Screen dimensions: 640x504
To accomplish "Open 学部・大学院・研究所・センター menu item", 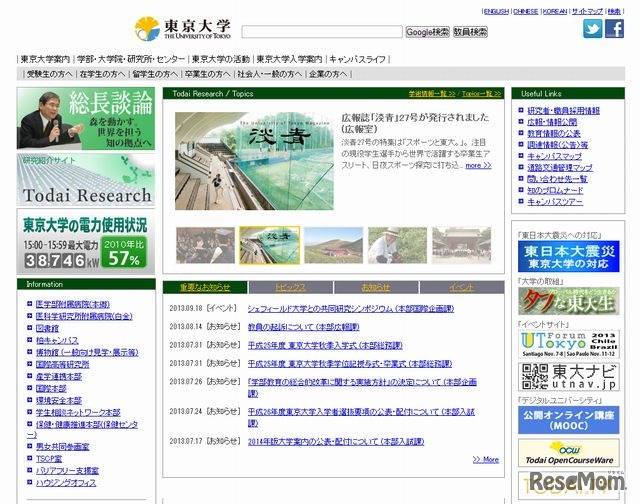I will pos(131,59).
